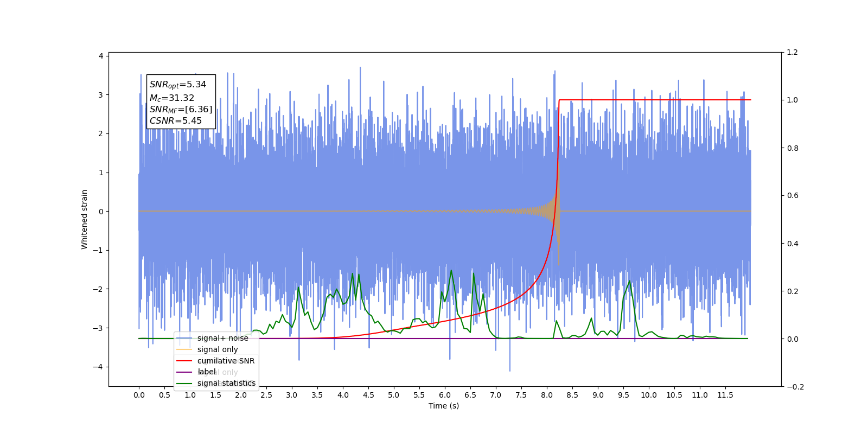Image resolution: width=868 pixels, height=434 pixels.
Task: Click the SNRopt=5.34 annotation text
Action: pyautogui.click(x=178, y=85)
